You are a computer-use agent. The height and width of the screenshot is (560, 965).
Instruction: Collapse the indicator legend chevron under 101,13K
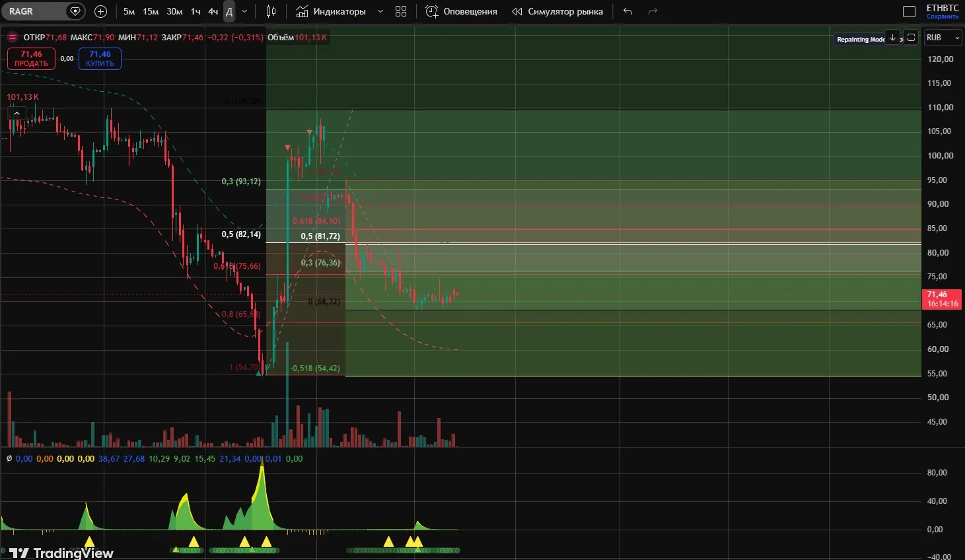17,114
